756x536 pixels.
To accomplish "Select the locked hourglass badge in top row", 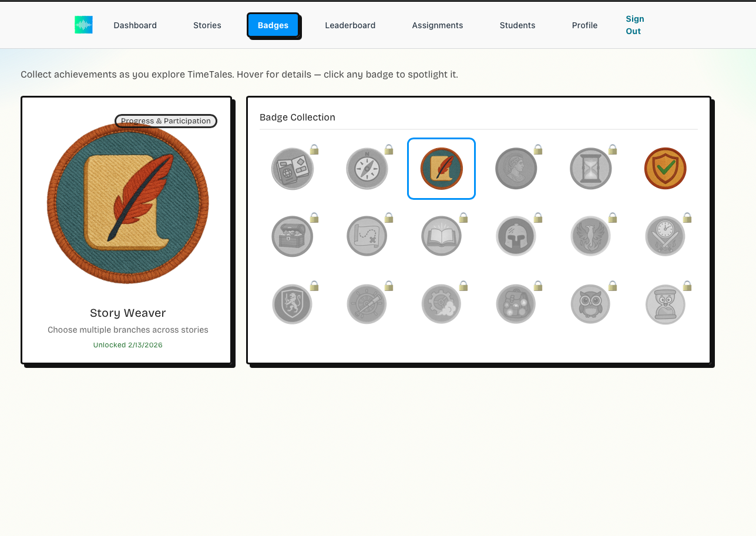I will (591, 169).
